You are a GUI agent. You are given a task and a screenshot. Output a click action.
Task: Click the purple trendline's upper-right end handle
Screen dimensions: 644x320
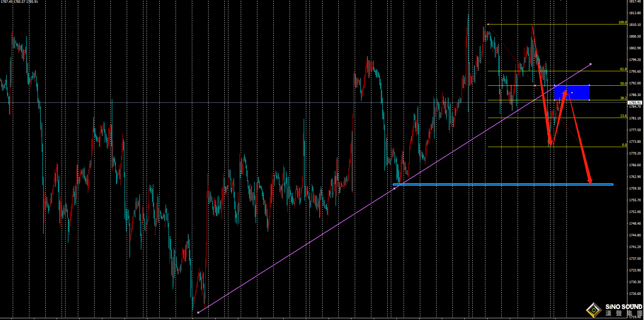[x=591, y=64]
